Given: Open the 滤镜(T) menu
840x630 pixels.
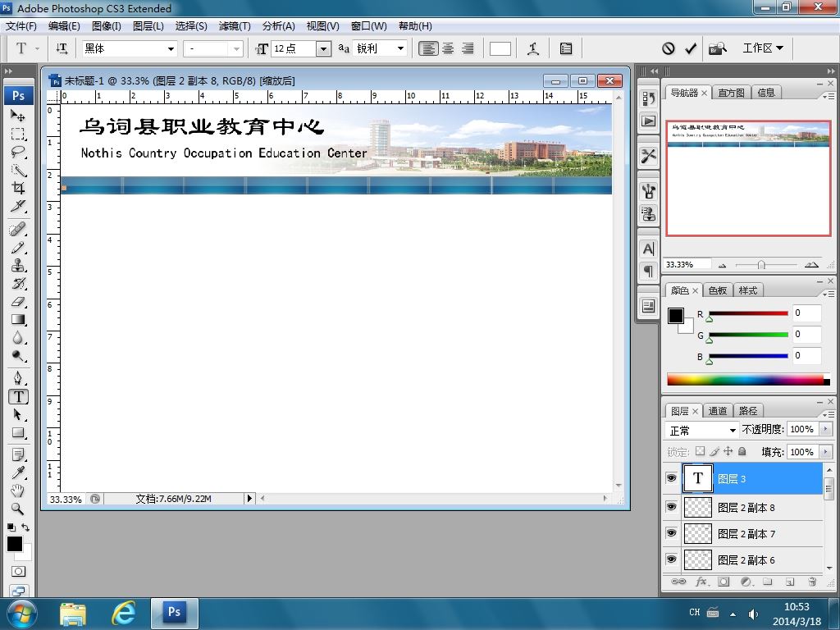Looking at the screenshot, I should point(235,25).
